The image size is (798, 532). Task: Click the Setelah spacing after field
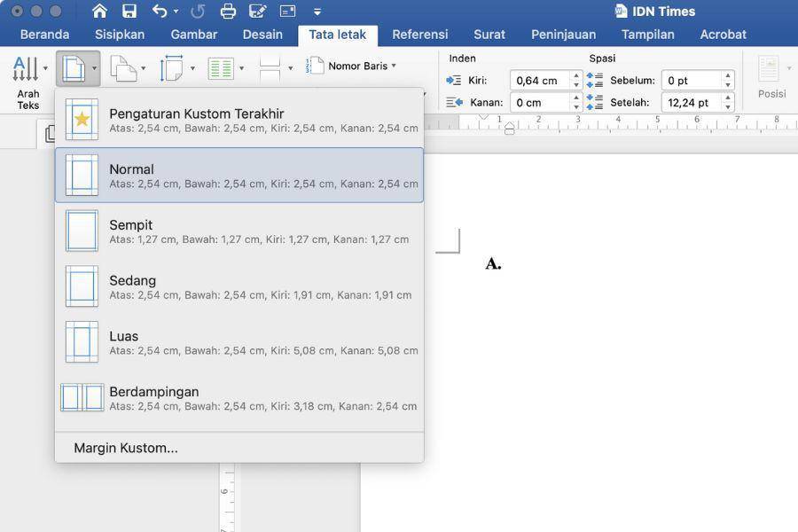click(x=692, y=102)
